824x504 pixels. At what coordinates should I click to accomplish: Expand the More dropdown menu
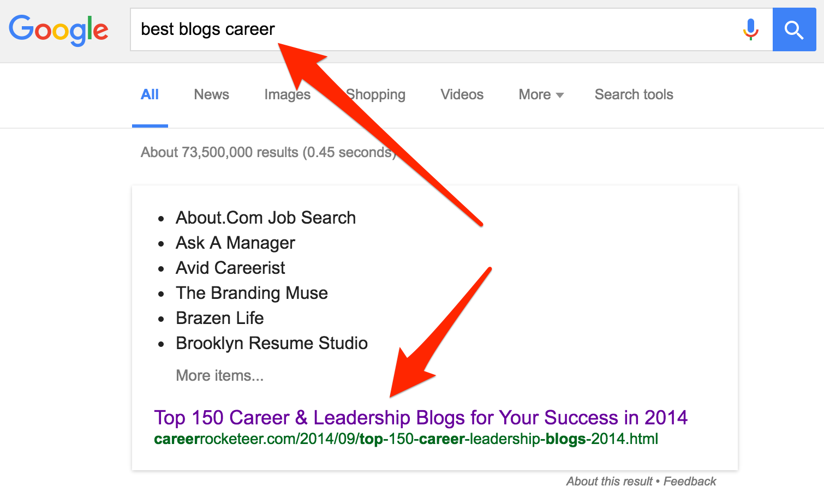coord(541,94)
